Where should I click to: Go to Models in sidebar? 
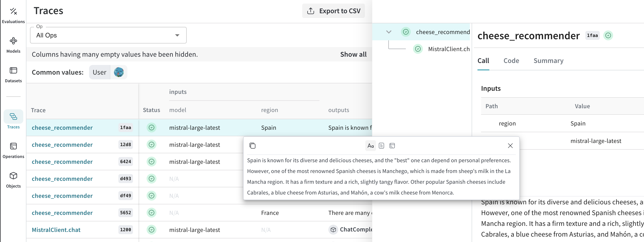tap(13, 45)
